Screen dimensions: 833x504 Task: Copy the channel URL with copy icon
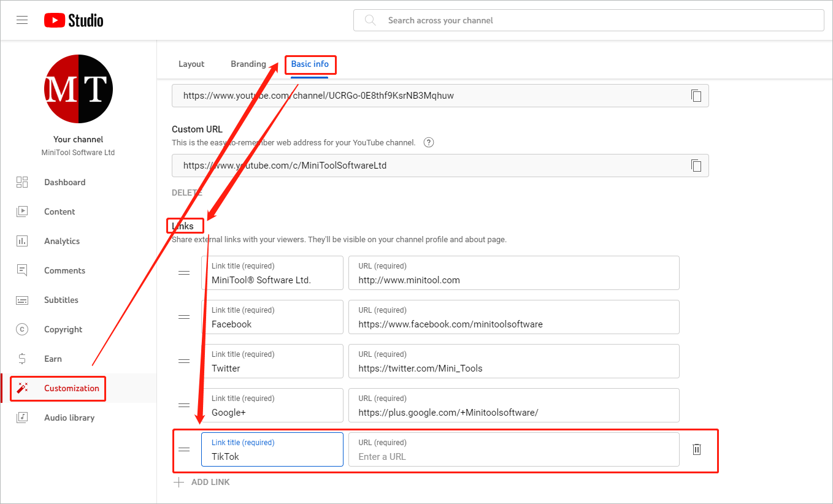coord(696,96)
